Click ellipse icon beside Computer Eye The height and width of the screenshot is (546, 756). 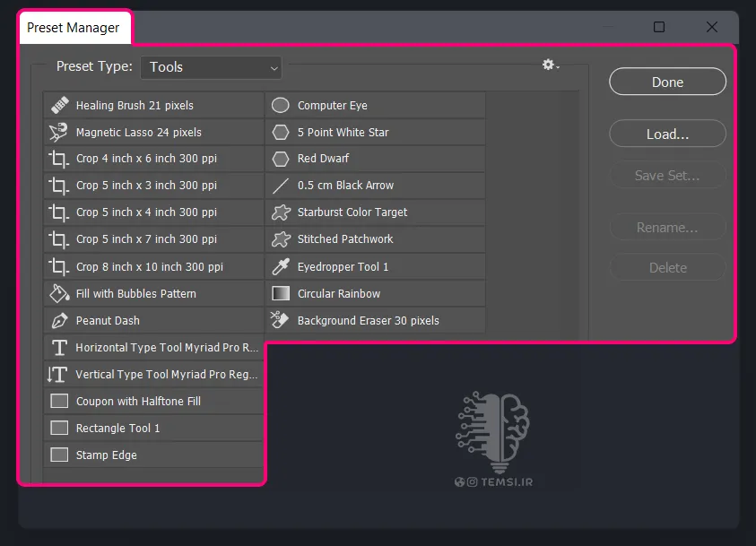[x=281, y=105]
